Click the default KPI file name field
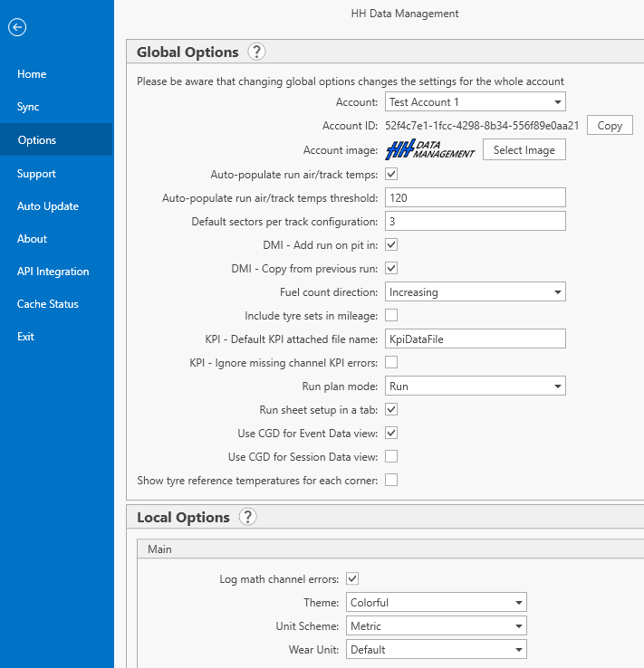The image size is (644, 668). (475, 339)
